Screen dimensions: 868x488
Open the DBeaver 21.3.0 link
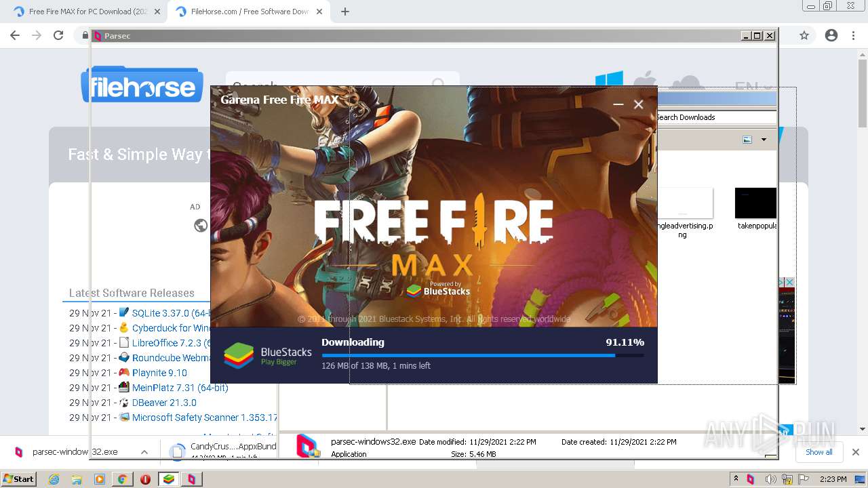[163, 403]
